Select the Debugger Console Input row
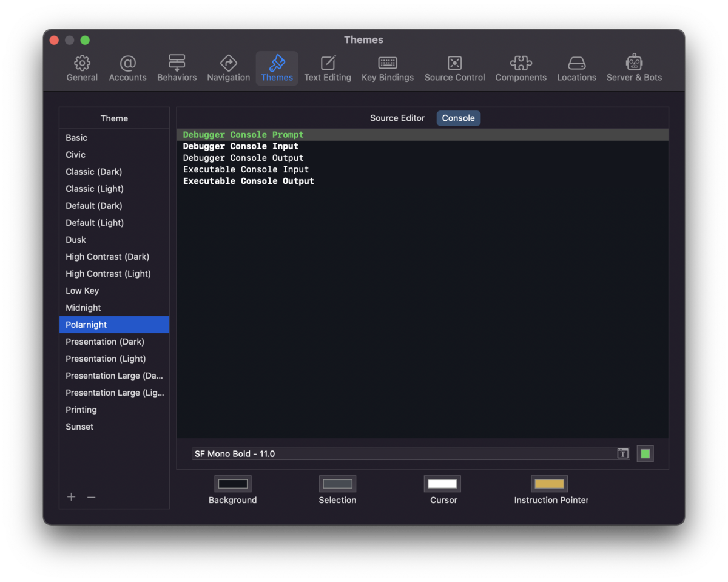This screenshot has width=728, height=582. (x=423, y=146)
